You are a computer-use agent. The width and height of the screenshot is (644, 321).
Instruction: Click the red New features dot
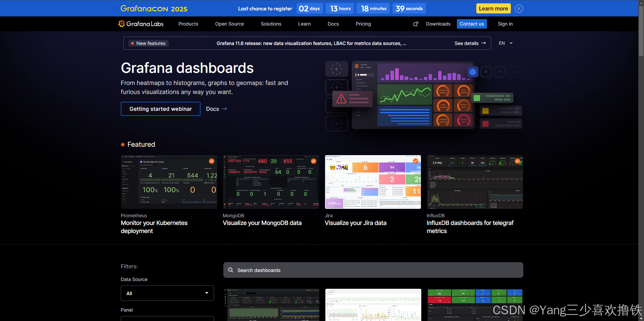click(132, 43)
